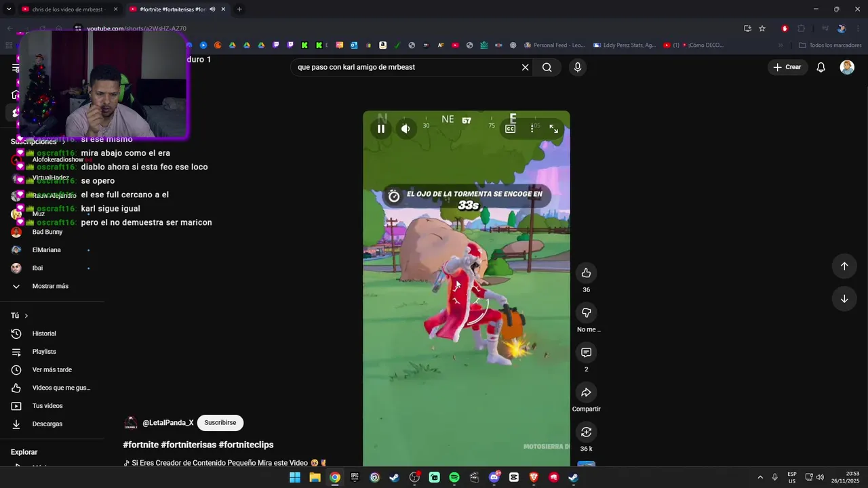Image resolution: width=868 pixels, height=488 pixels.
Task: Open the #fortniteclips hashtag link
Action: [x=246, y=445]
